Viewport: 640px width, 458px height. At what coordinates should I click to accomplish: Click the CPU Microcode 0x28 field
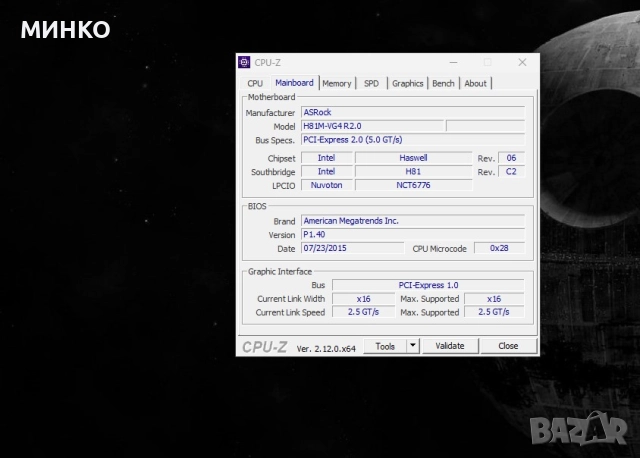(499, 248)
